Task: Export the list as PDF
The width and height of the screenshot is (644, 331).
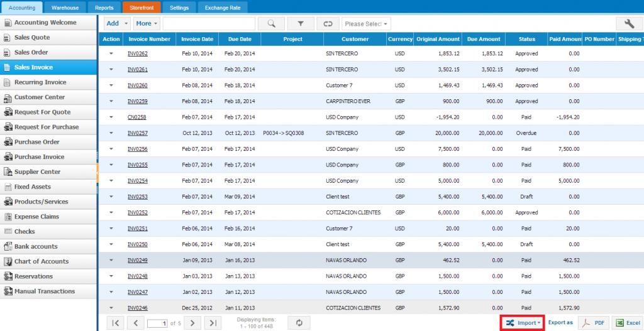Action: pos(594,323)
